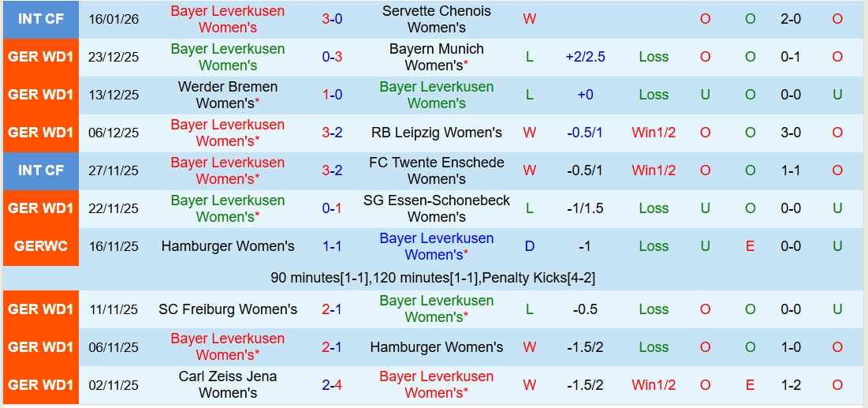Open Hamburger Women's in the GERWC row
This screenshot has height=408, width=868.
click(227, 246)
